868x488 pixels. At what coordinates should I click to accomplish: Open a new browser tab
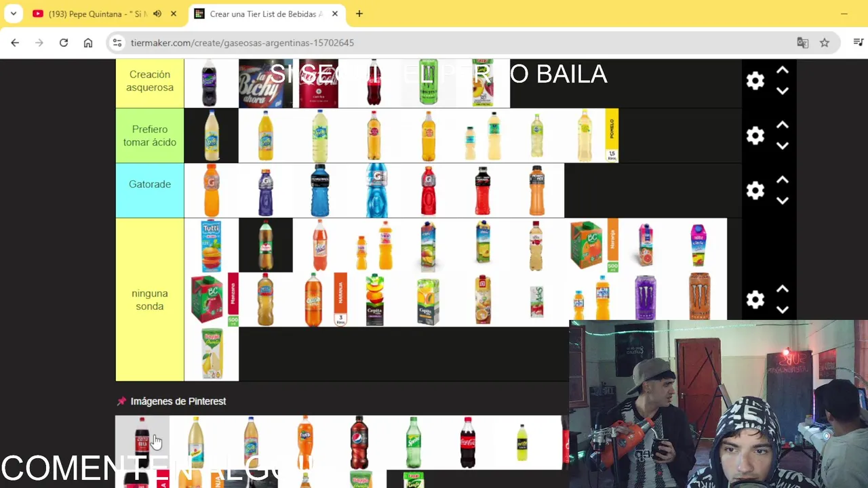(359, 14)
